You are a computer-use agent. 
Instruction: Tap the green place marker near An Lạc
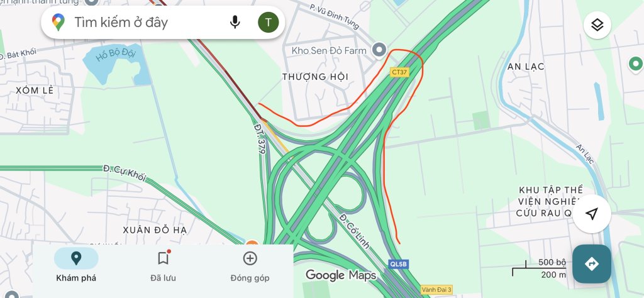coord(636,65)
